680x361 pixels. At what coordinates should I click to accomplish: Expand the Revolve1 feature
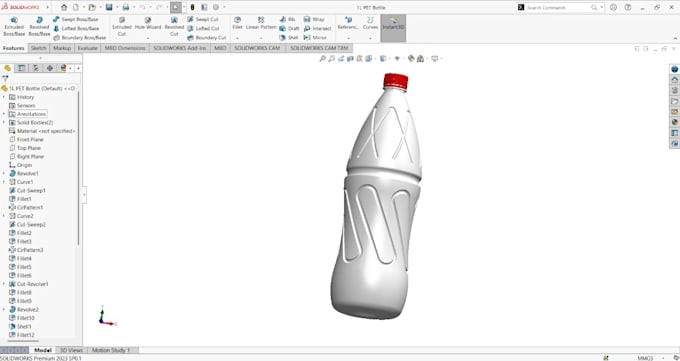(4, 174)
